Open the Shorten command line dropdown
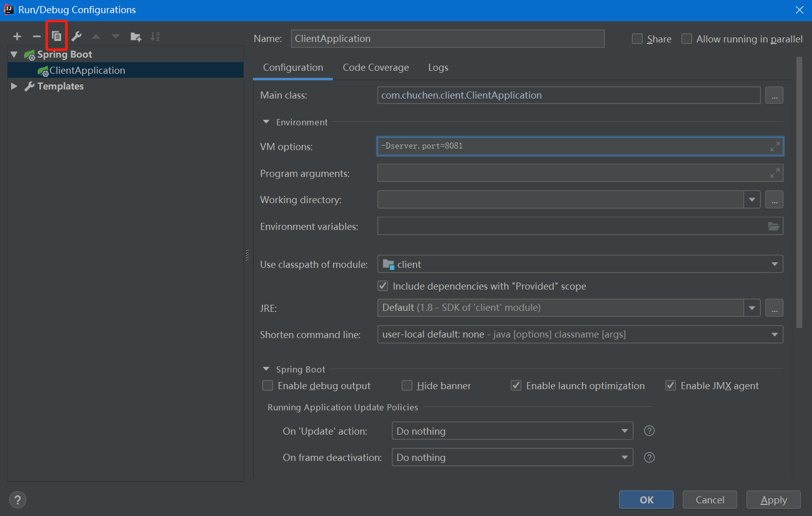This screenshot has height=516, width=812. 774,335
